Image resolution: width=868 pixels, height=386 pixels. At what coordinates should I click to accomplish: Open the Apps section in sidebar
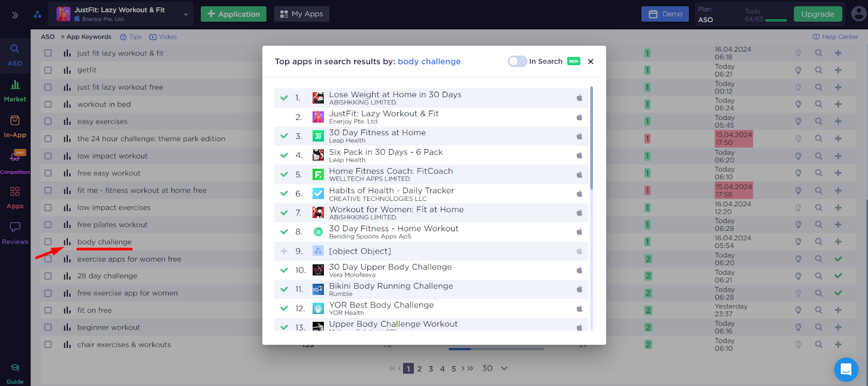[15, 198]
